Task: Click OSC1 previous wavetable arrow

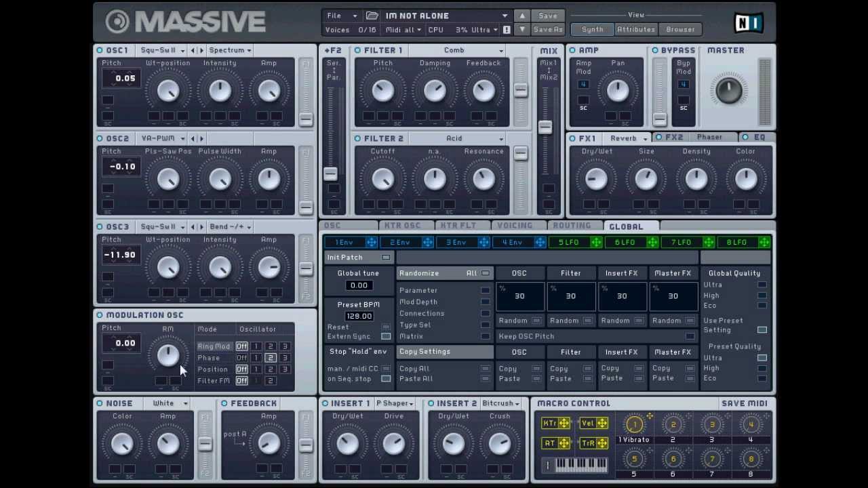Action: 193,50
